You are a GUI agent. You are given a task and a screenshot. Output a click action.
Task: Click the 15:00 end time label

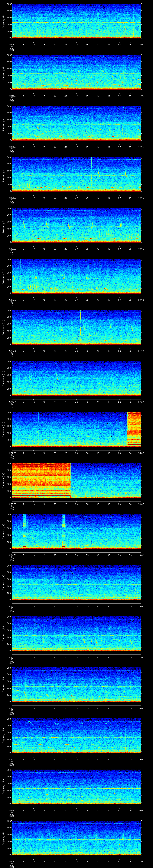point(141,44)
